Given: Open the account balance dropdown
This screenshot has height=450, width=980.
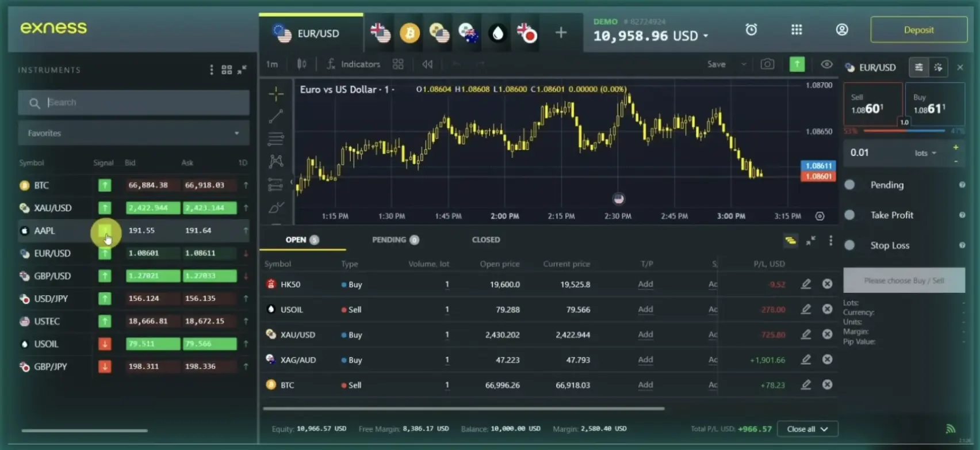Looking at the screenshot, I should point(706,36).
